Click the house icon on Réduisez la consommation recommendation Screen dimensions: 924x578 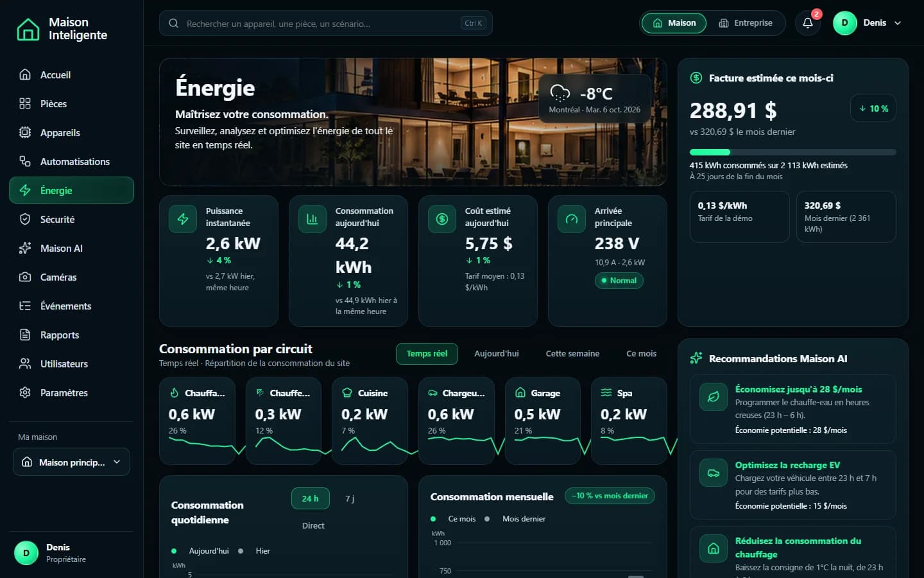pyautogui.click(x=713, y=548)
